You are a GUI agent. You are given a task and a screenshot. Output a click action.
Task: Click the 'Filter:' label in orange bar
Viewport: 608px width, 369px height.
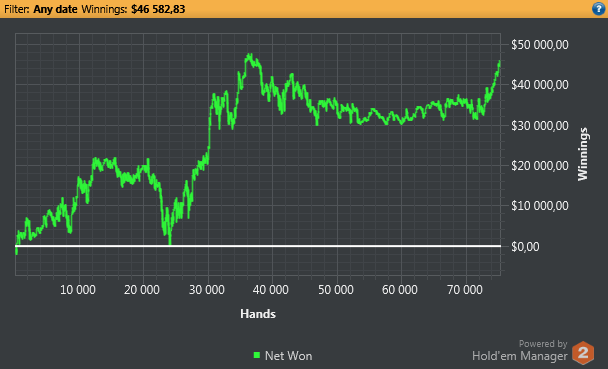click(x=16, y=9)
